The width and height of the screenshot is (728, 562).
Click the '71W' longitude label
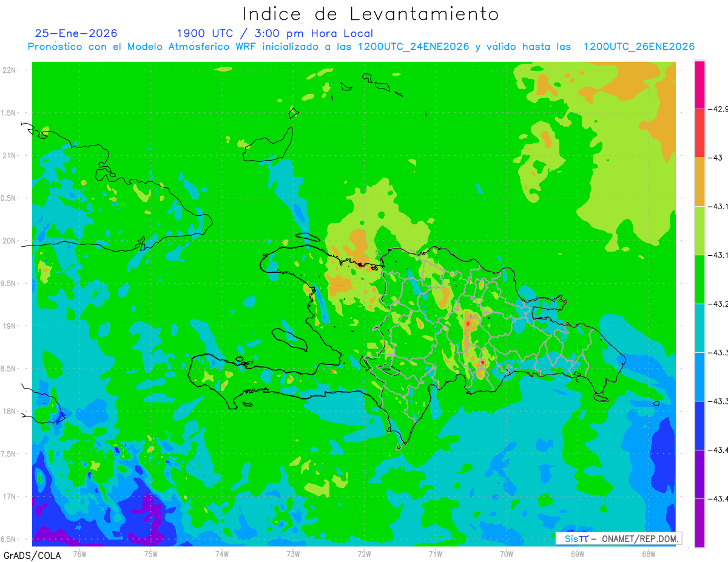[x=435, y=554]
